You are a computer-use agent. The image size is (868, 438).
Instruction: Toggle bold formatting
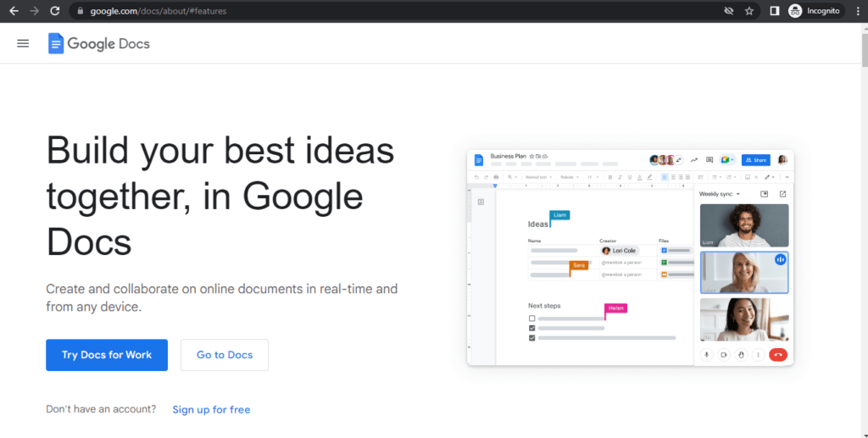pyautogui.click(x=610, y=177)
